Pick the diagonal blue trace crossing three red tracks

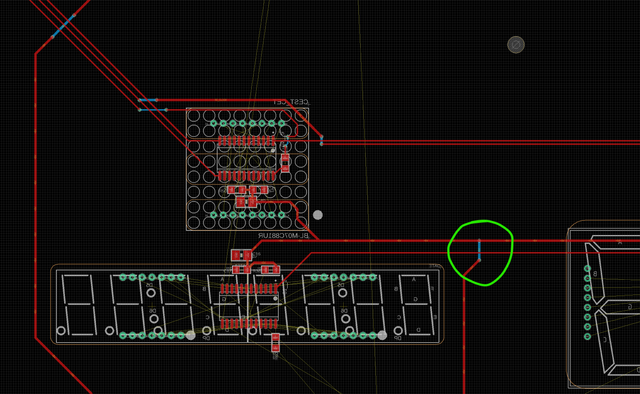(x=63, y=26)
